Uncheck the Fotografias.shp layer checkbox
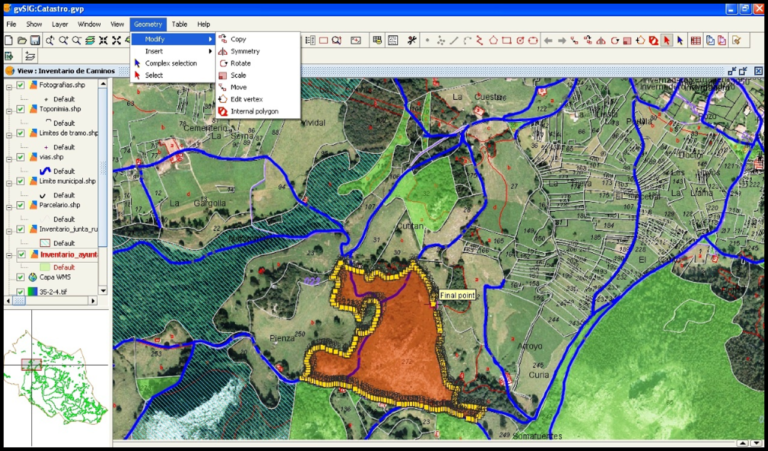 tap(21, 85)
